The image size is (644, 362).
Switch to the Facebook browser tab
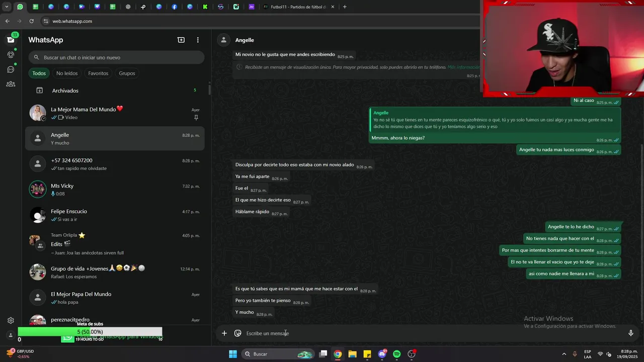coord(174,7)
